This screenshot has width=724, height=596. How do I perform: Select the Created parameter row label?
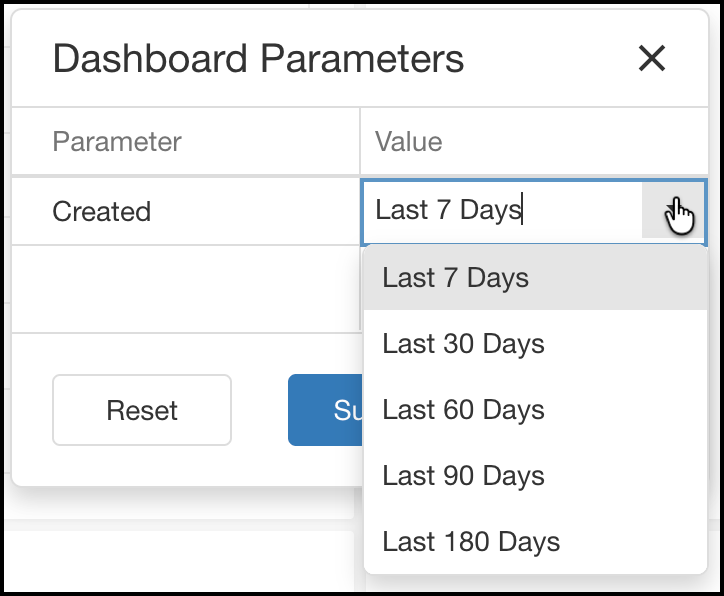pyautogui.click(x=102, y=211)
